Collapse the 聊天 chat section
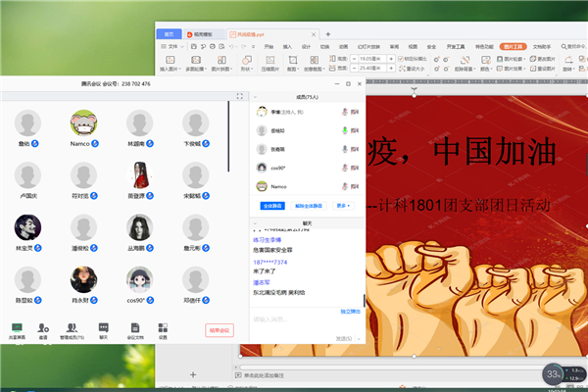The width and height of the screenshot is (588, 392). pos(255,223)
